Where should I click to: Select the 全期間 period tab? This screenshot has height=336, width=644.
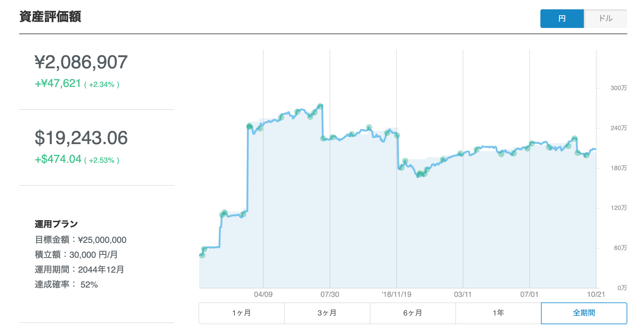tap(584, 313)
